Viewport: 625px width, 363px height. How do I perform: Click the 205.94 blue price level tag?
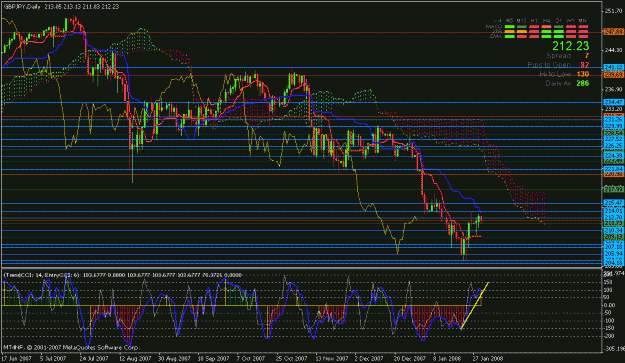point(613,254)
